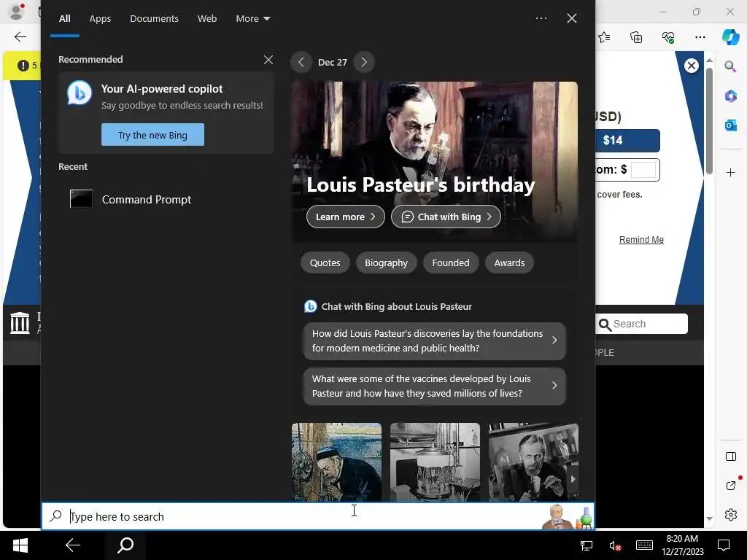
Task: Click the taskbar search magnifier
Action: 125,545
